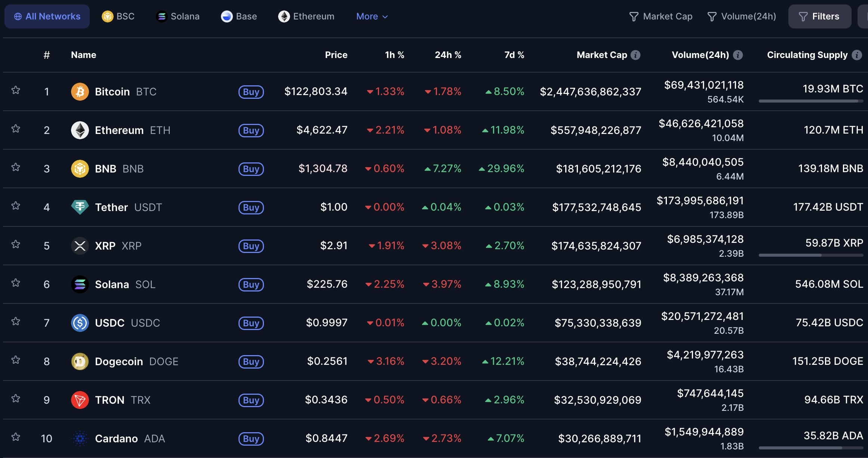The width and height of the screenshot is (868, 458).
Task: Click the Ethereum coin logo in row 2
Action: click(x=80, y=130)
